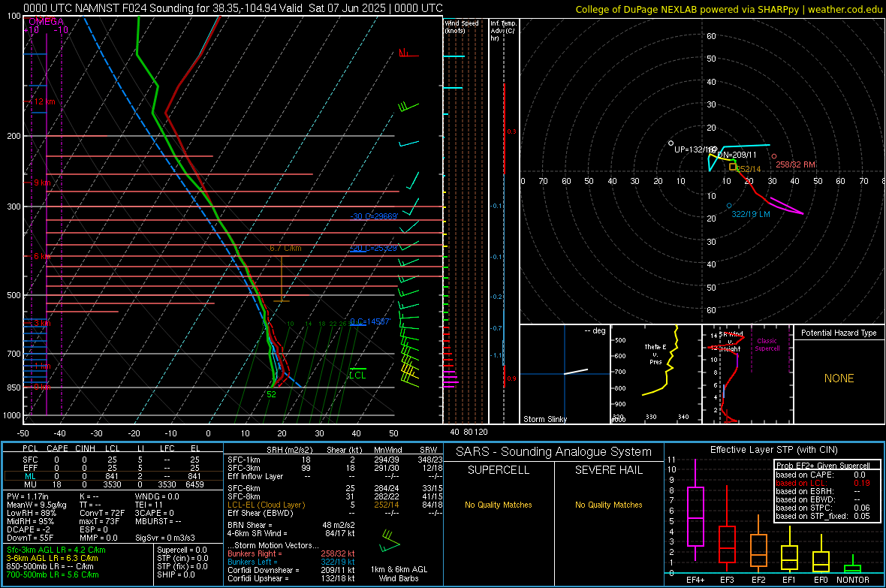The width and height of the screenshot is (886, 588).
Task: Click the MeanW = 9.5g/kg value
Action: 37,505
